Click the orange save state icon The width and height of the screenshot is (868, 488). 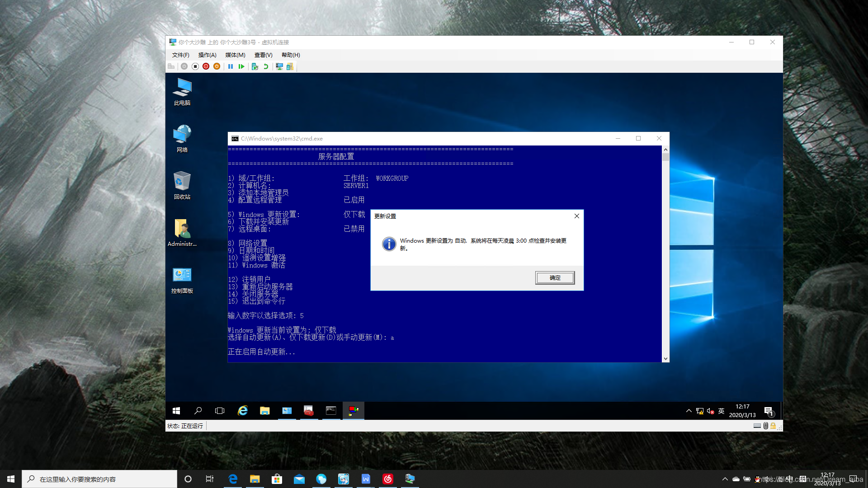pos(217,66)
